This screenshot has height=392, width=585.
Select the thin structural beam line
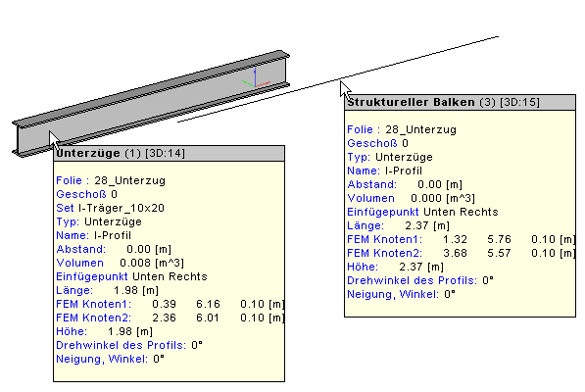point(338,79)
